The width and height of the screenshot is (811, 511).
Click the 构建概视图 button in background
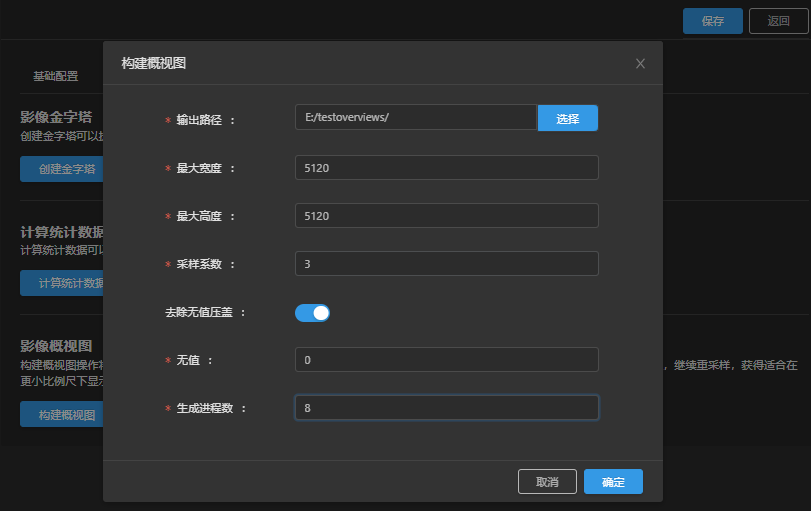pyautogui.click(x=62, y=415)
